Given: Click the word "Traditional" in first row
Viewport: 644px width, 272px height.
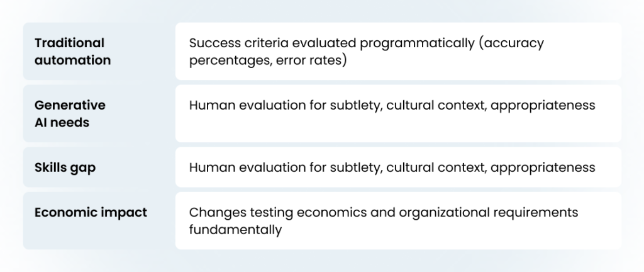Looking at the screenshot, I should pos(69,43).
